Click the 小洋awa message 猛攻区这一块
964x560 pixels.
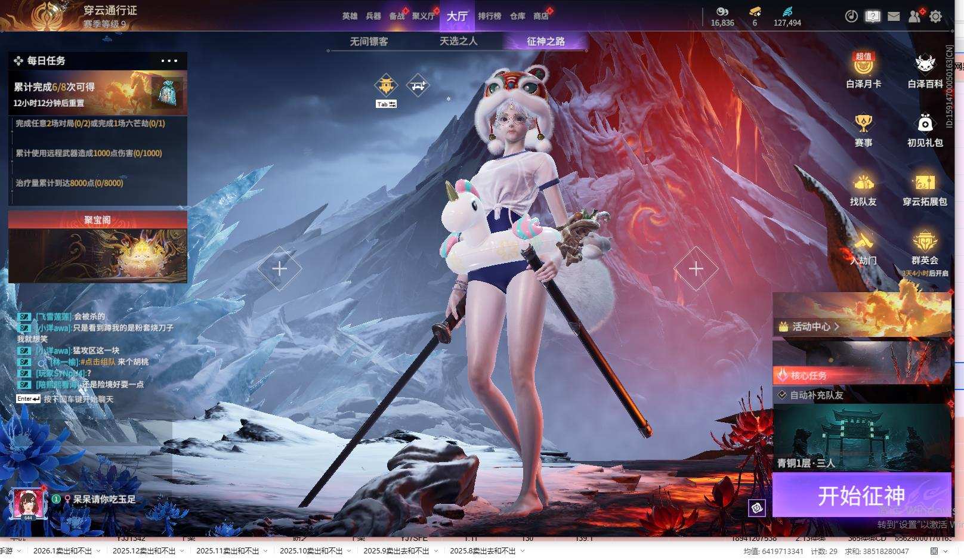(96, 351)
